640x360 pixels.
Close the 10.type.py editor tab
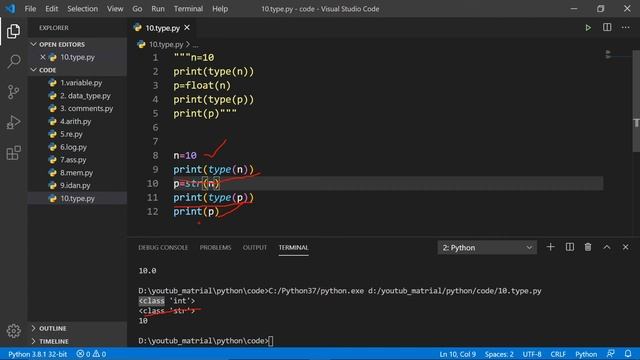click(x=187, y=27)
